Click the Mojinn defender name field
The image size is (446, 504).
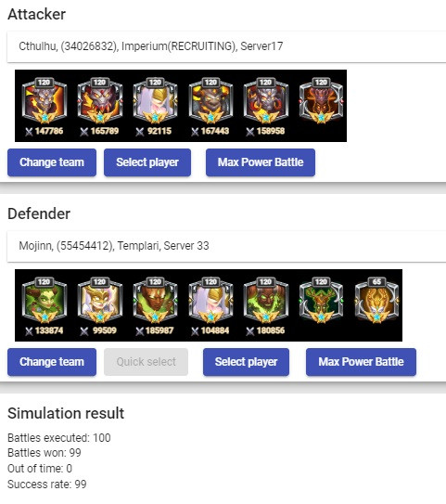point(226,246)
